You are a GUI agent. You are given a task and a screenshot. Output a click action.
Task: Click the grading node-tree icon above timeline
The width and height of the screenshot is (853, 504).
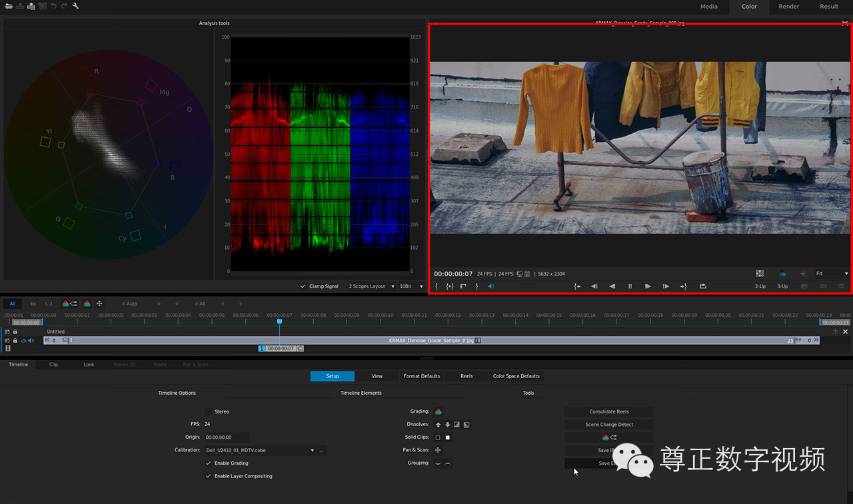pyautogui.click(x=69, y=304)
